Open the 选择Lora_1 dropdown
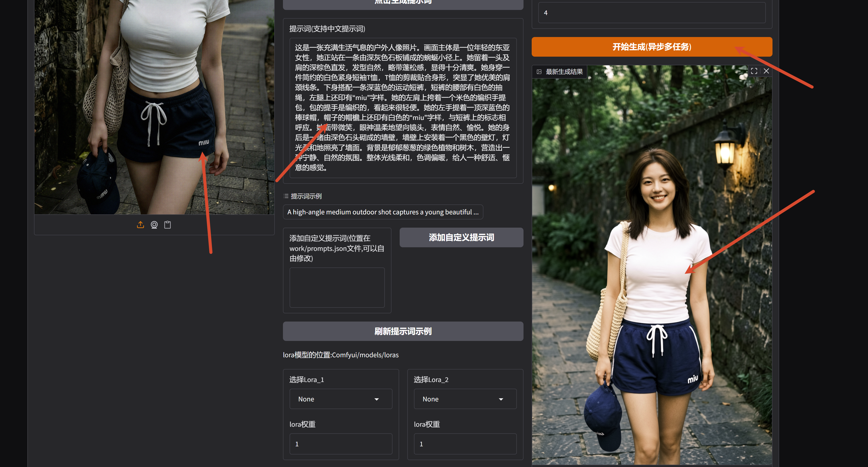This screenshot has width=868, height=467. (x=340, y=399)
